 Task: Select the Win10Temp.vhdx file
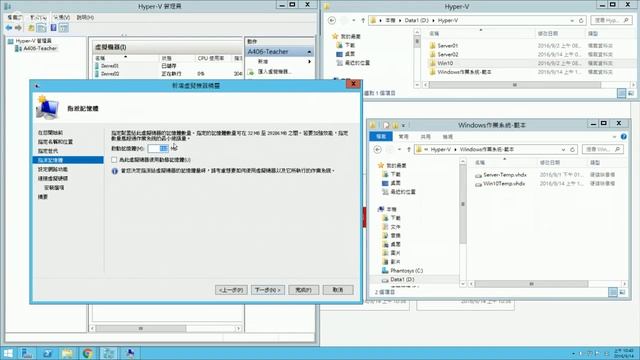tap(500, 184)
